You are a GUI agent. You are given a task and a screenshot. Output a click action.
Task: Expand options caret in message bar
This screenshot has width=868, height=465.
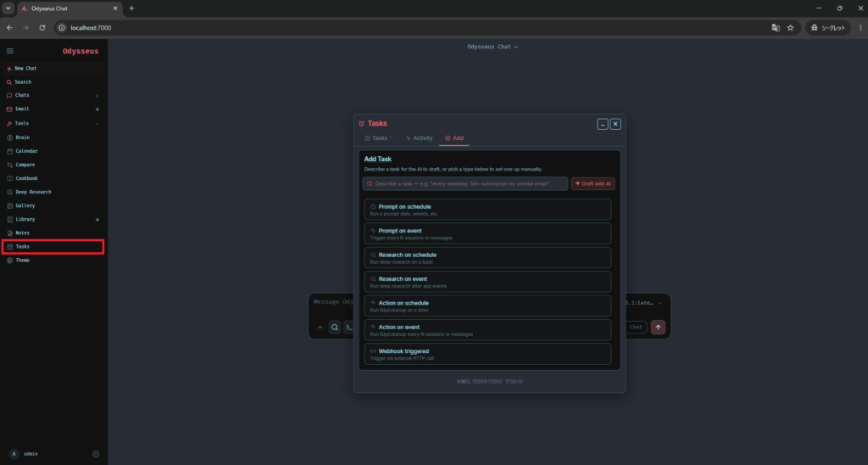click(320, 328)
